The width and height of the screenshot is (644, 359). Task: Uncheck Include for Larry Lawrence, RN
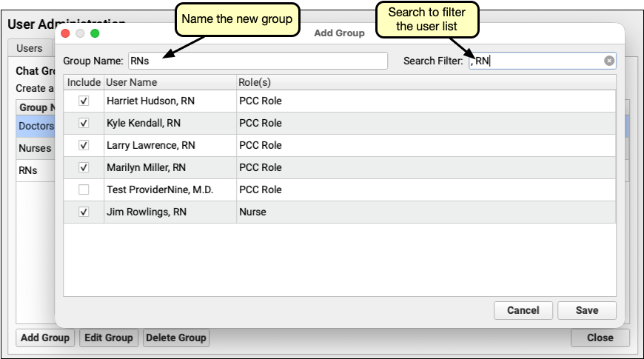84,145
